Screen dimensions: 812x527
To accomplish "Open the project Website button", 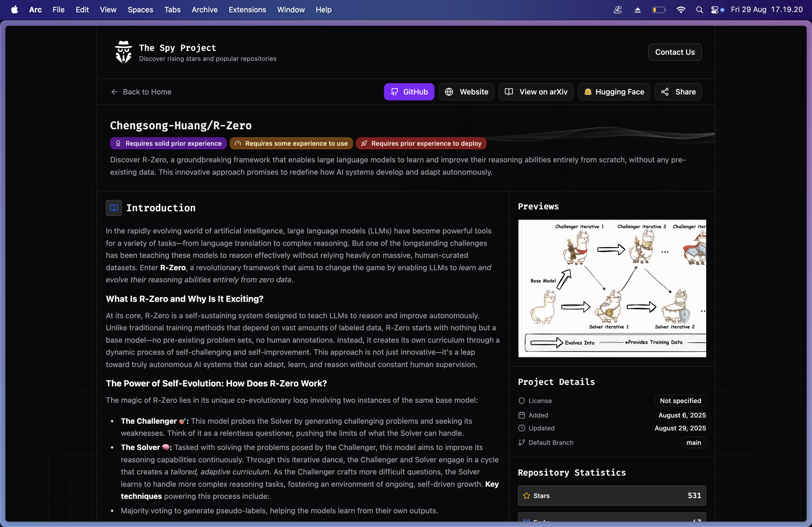I will click(x=466, y=92).
